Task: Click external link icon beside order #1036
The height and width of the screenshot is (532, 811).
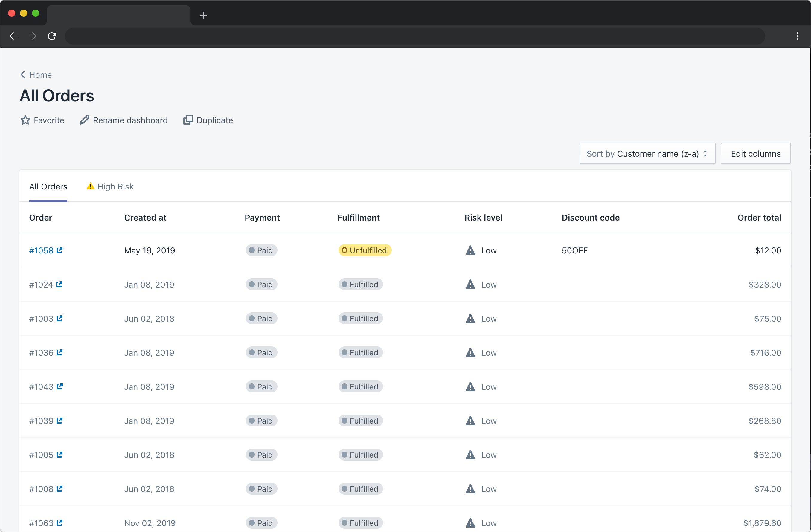Action: (59, 352)
